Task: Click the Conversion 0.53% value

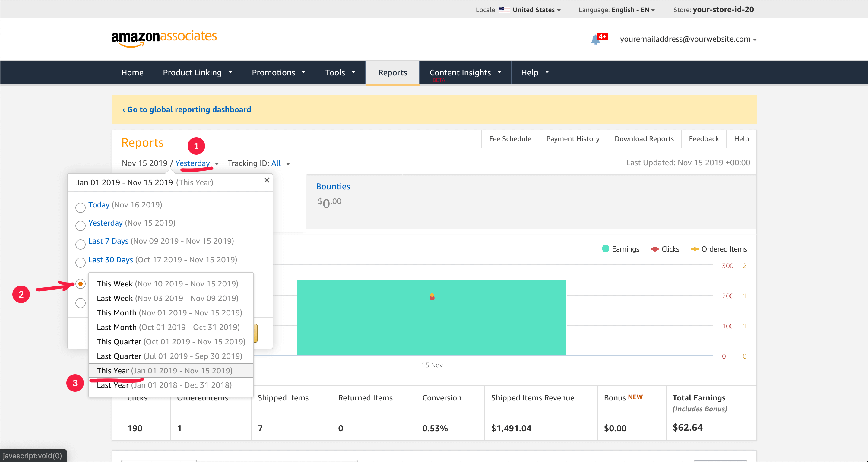Action: (435, 428)
